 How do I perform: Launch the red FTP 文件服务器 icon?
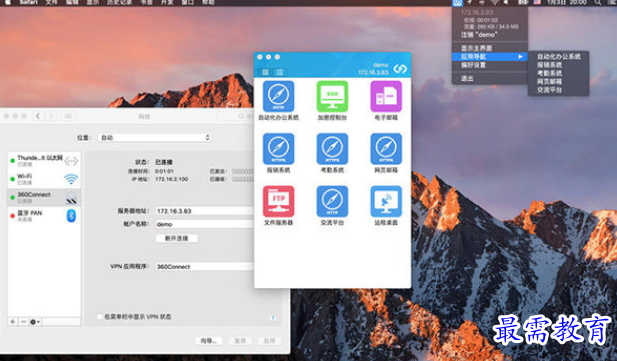(279, 201)
